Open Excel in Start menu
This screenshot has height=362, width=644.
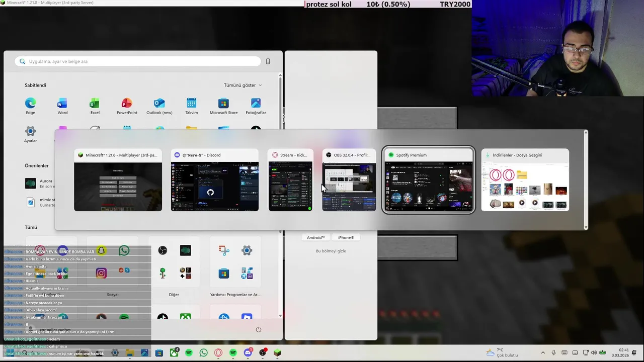tap(95, 106)
